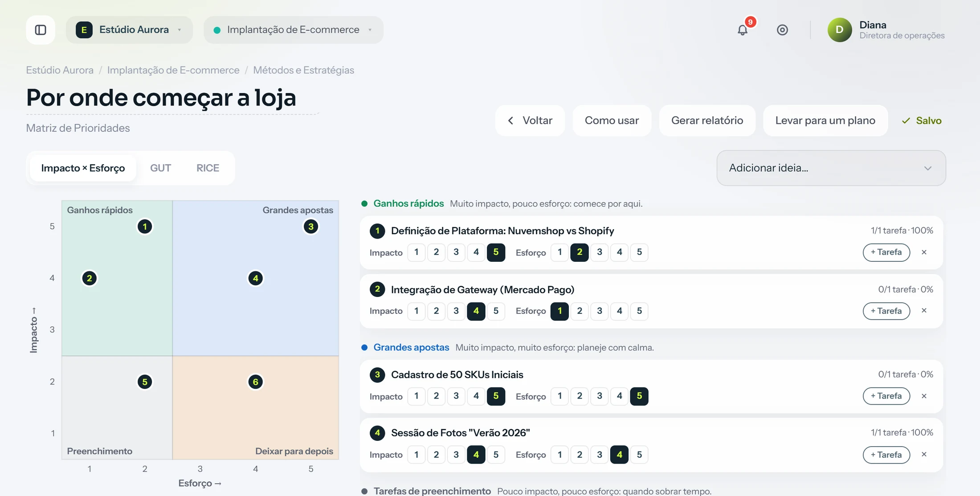This screenshot has height=496, width=980.
Task: Set Esforço to 5 for Sessão de Fotos
Action: [x=639, y=455]
